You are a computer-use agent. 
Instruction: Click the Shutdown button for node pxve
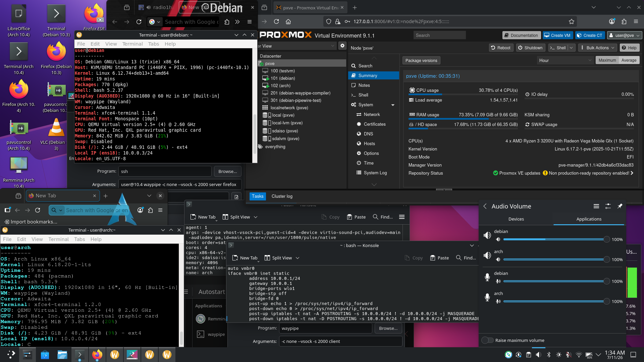[x=530, y=48]
